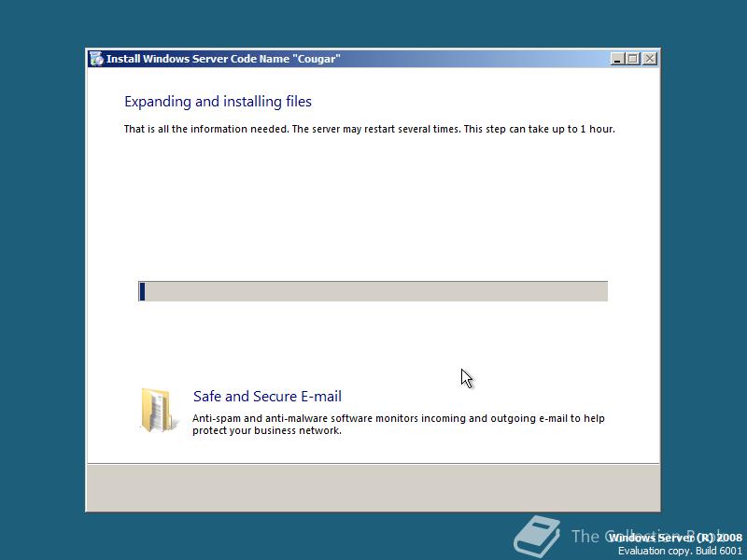Close the Install Windows Server window
Screen dimensions: 747x560
(x=649, y=59)
